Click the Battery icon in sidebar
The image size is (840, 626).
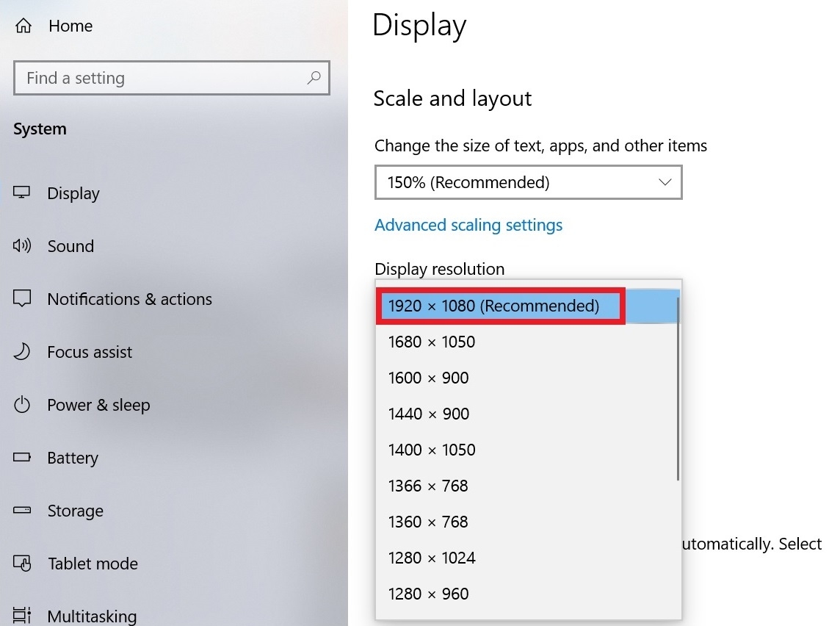point(22,457)
